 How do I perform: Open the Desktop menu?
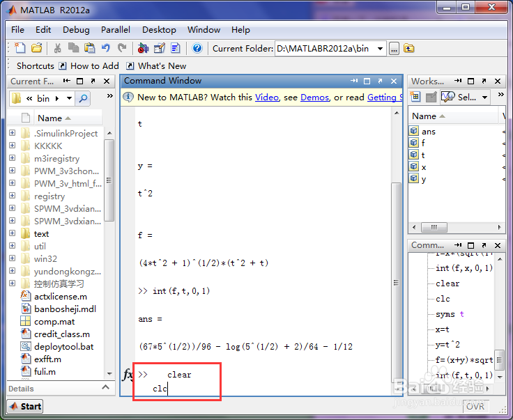click(x=159, y=30)
